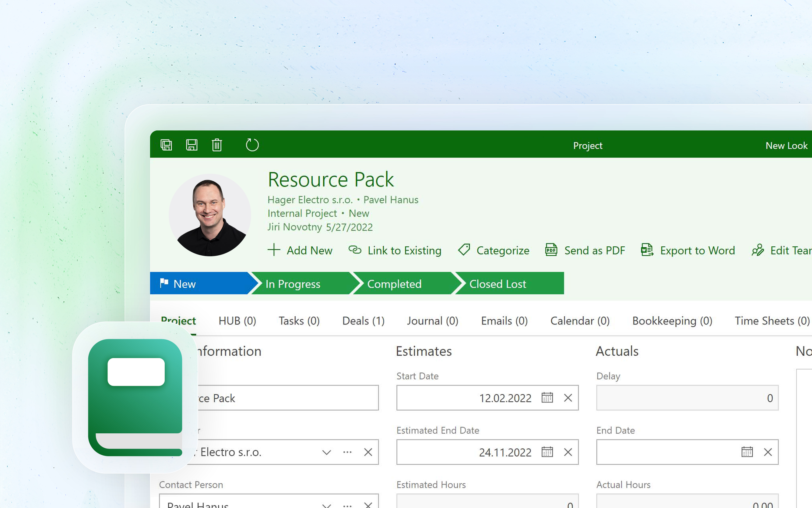Expand the Electro s.r.o. dropdown arrow
This screenshot has width=812, height=508.
click(x=327, y=452)
